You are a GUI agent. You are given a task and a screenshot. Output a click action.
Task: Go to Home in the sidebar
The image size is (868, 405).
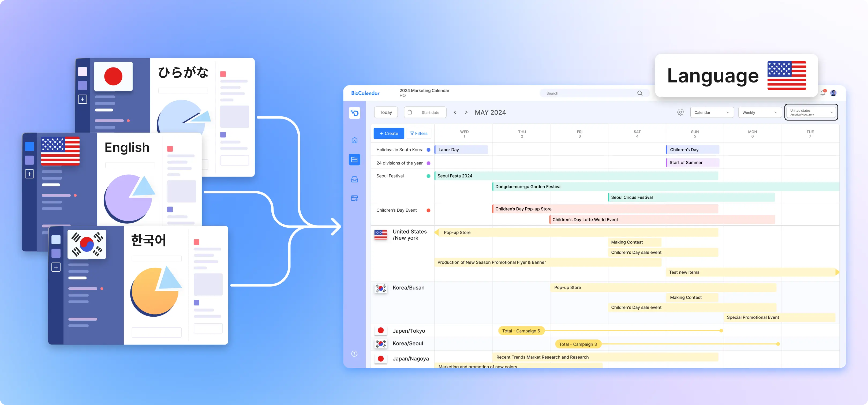[x=354, y=140]
